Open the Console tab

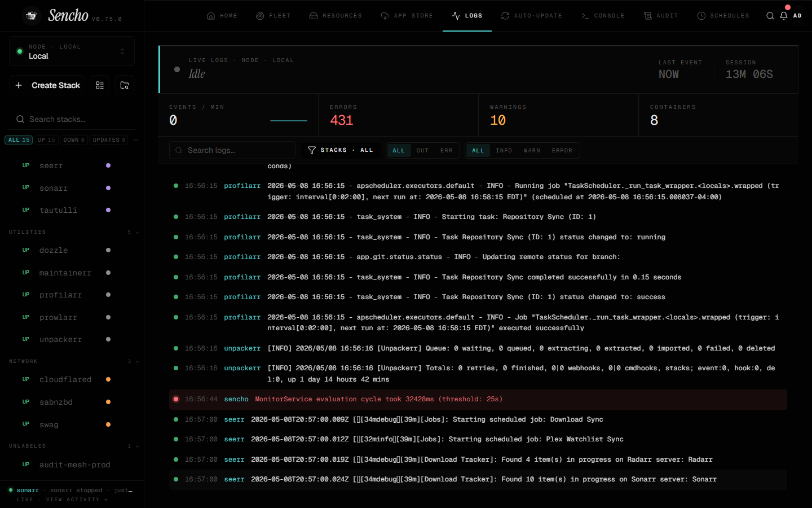click(x=603, y=16)
